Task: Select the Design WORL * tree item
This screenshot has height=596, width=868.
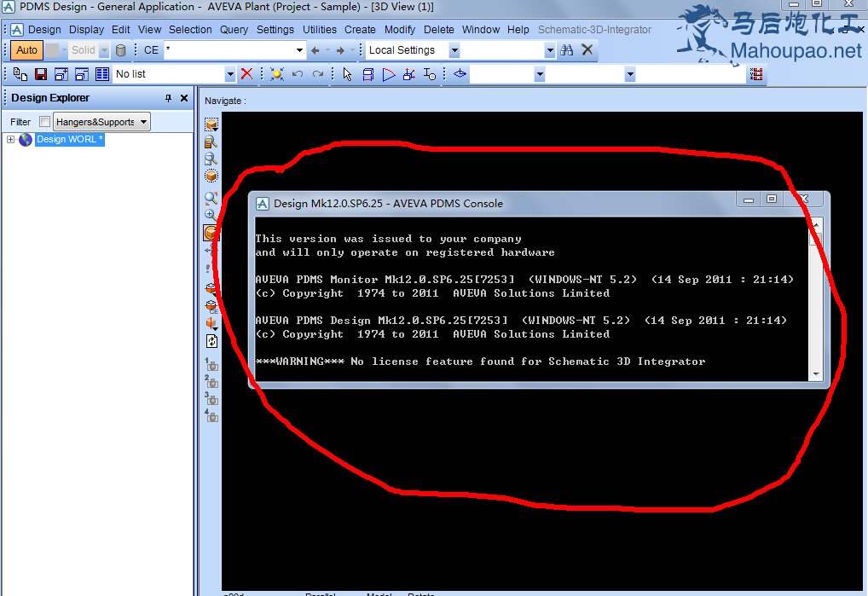Action: tap(69, 140)
